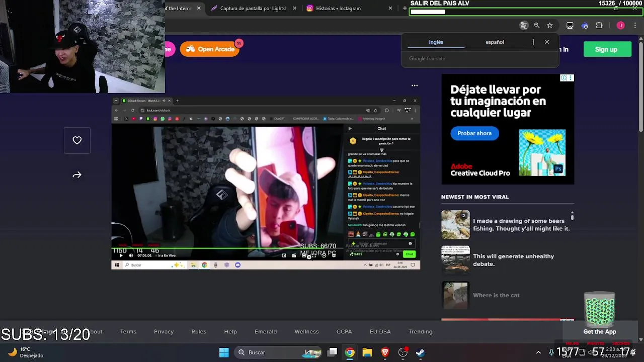Like the post with heart icon
This screenshot has height=362, width=644.
pos(77,141)
